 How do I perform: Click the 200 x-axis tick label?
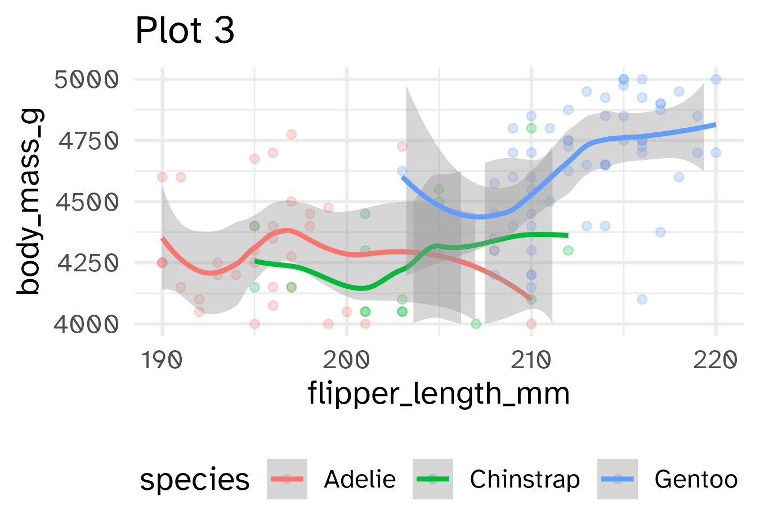347,360
